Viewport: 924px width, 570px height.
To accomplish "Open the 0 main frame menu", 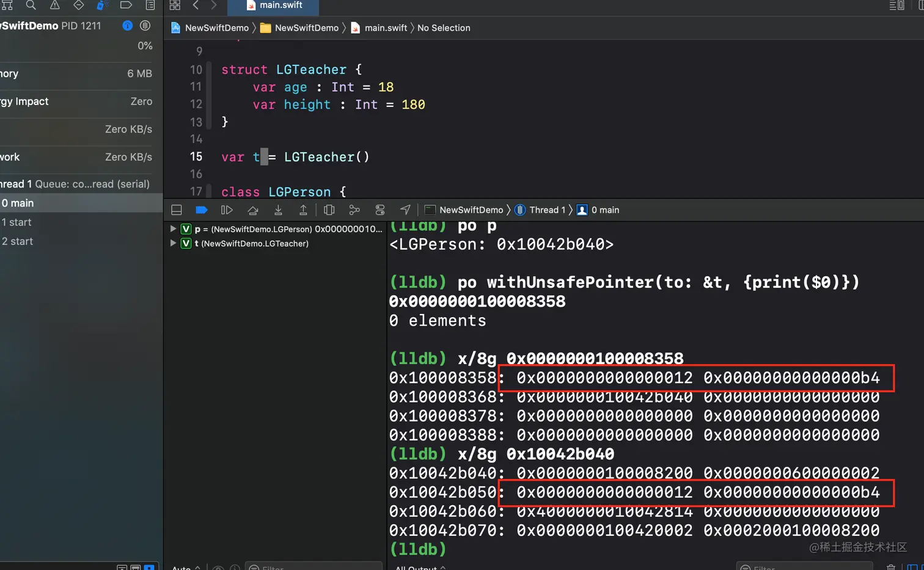I will (598, 210).
